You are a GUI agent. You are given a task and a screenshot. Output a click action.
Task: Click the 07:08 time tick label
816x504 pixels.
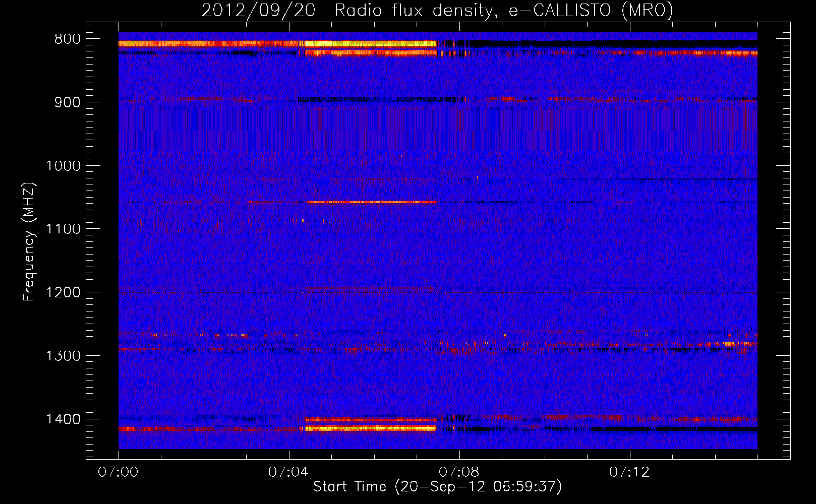click(x=459, y=472)
